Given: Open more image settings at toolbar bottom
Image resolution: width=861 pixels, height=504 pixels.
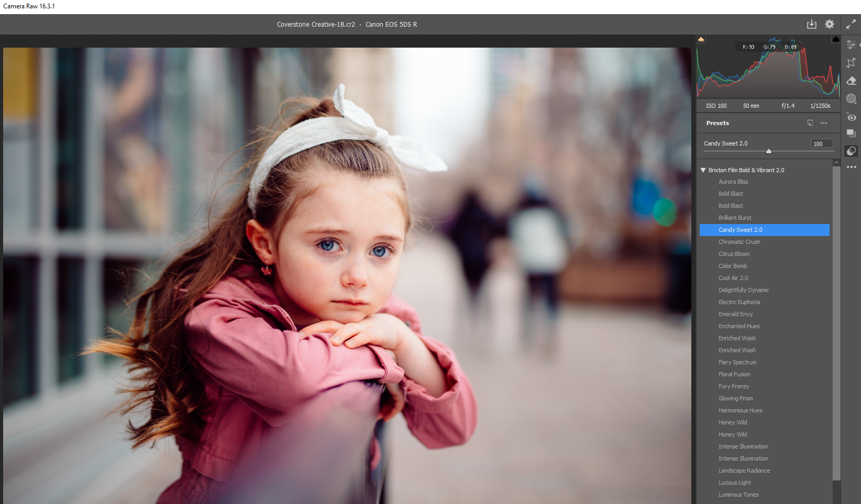Looking at the screenshot, I should [x=851, y=167].
